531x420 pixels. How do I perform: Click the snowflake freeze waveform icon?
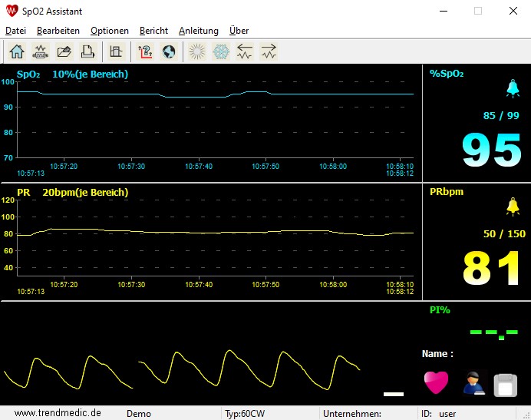pyautogui.click(x=221, y=52)
